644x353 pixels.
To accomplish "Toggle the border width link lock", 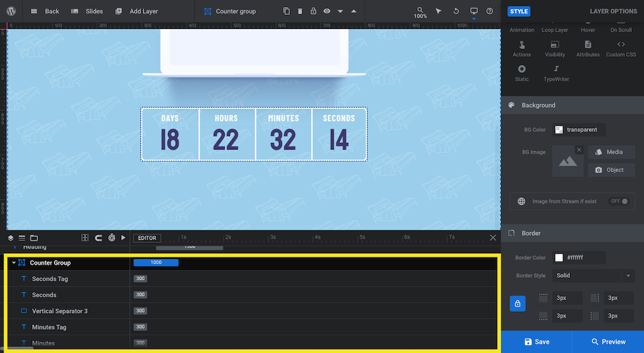I will pos(518,303).
